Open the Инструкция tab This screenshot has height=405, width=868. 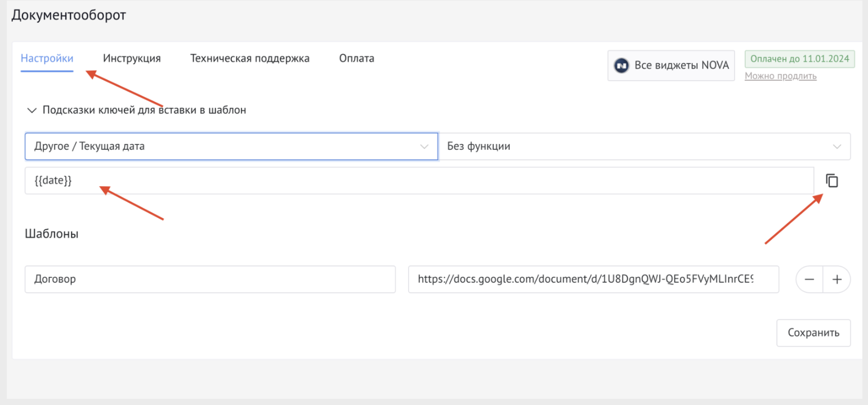[132, 58]
